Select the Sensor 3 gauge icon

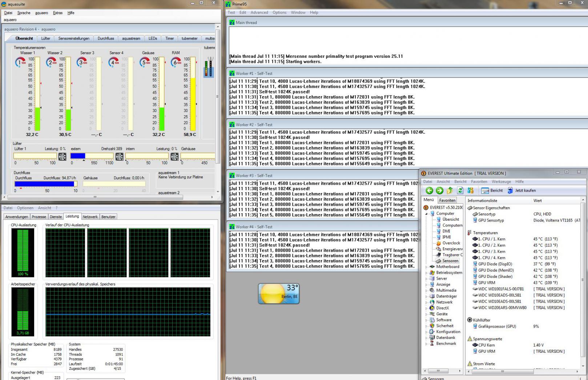[x=82, y=63]
